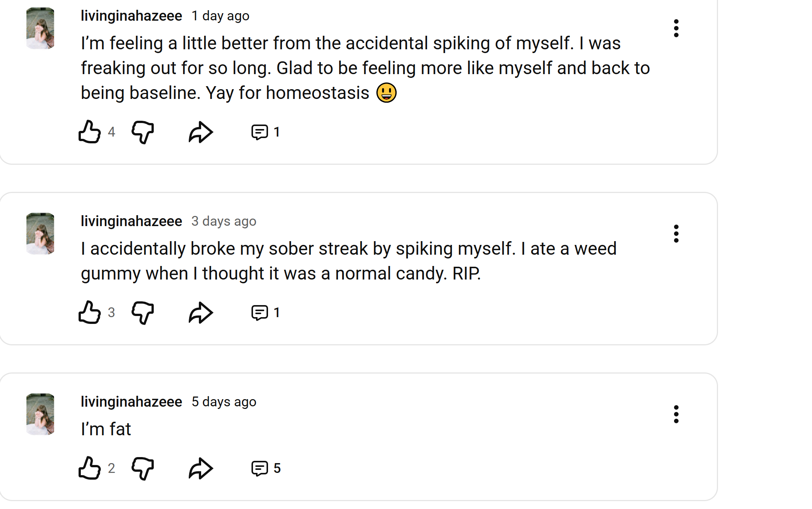Share the 5 days ago post
This screenshot has width=812, height=509.
tap(201, 468)
